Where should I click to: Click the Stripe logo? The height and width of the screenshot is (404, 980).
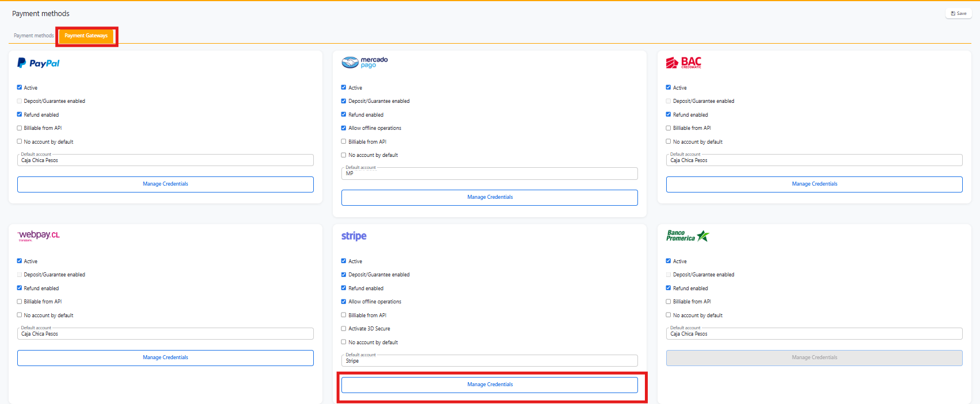(x=353, y=236)
